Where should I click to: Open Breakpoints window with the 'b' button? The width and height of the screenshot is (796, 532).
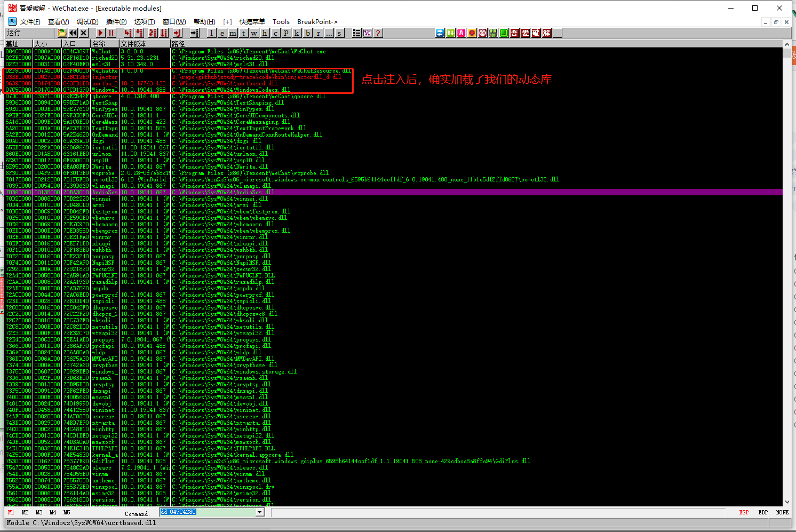pyautogui.click(x=308, y=33)
